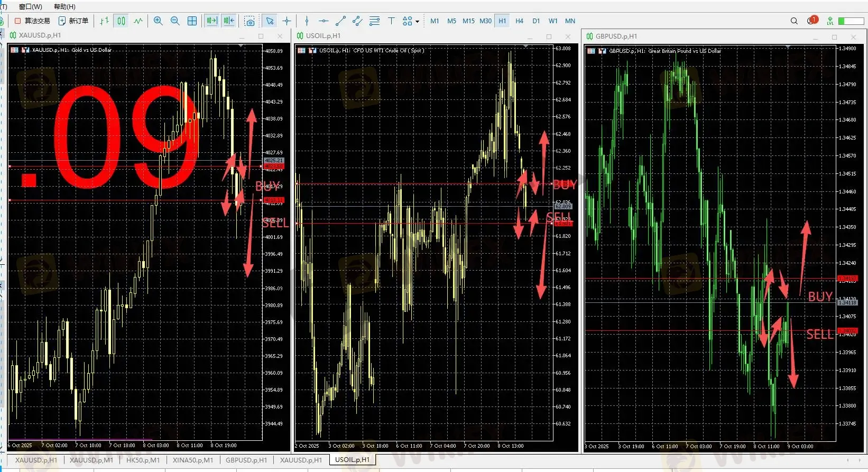Switch to XINA50.p,M1 bottom tab
Image resolution: width=868 pixels, height=472 pixels.
click(x=193, y=460)
